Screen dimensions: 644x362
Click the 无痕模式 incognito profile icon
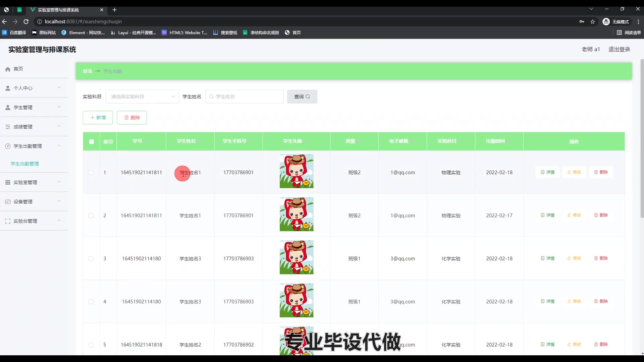(616, 22)
